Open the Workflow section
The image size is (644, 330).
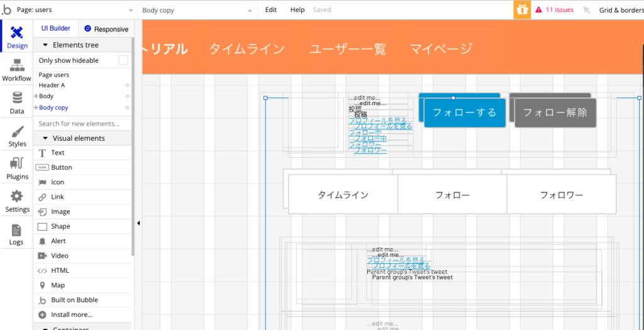(x=16, y=70)
